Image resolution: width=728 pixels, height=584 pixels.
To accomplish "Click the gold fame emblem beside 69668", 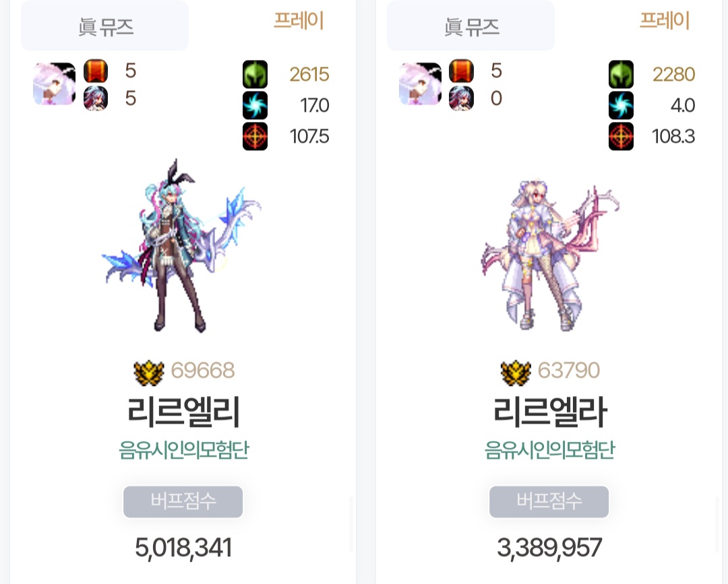I will pos(149,373).
